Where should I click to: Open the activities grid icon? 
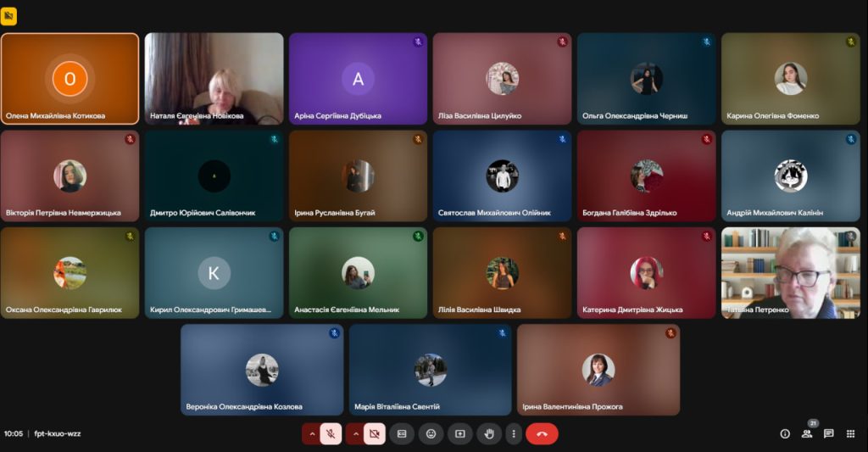[x=850, y=433]
